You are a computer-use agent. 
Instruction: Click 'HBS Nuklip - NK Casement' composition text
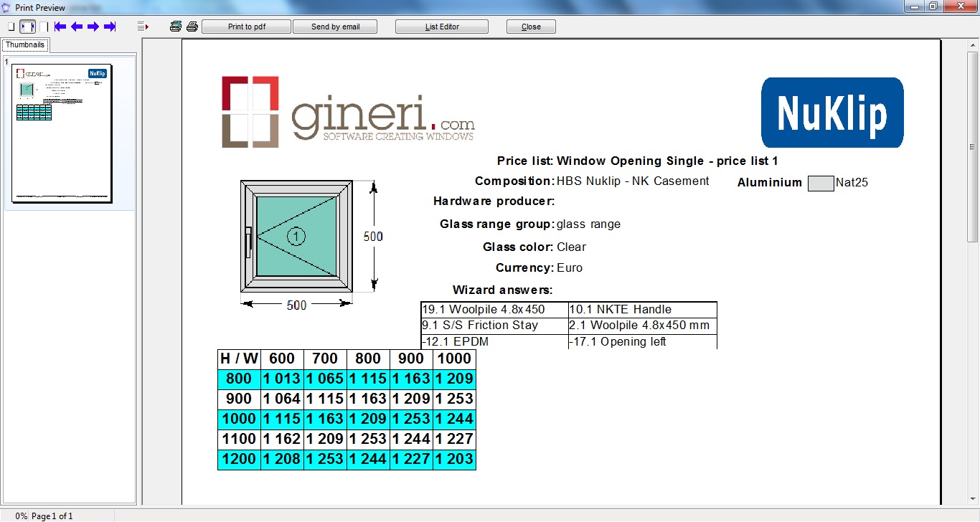[x=633, y=181]
